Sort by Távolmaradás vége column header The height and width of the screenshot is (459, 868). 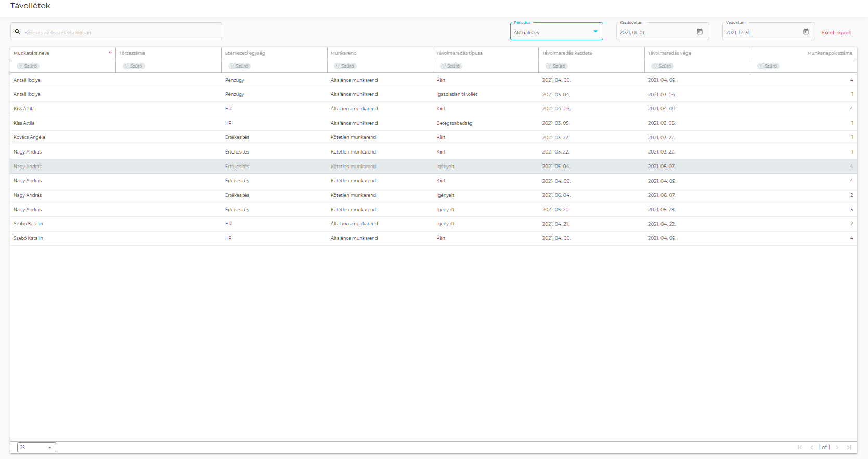point(669,53)
